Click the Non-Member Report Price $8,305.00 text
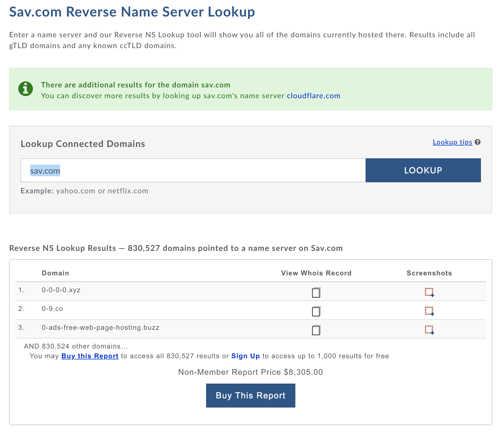 [x=251, y=372]
